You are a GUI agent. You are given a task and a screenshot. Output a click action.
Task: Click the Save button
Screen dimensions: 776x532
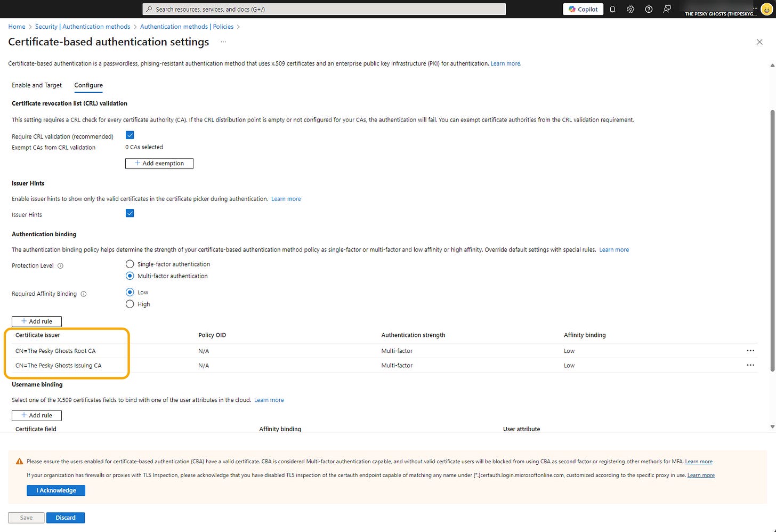26,518
